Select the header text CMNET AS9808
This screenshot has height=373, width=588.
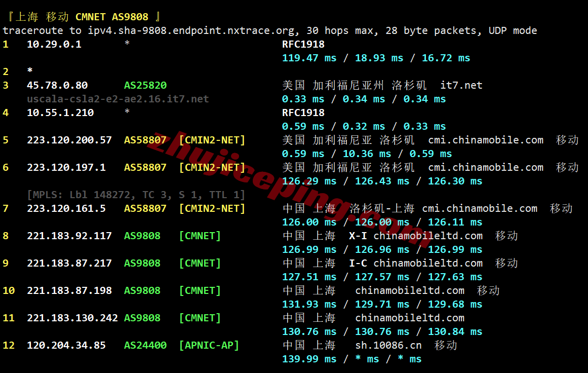[x=112, y=17]
